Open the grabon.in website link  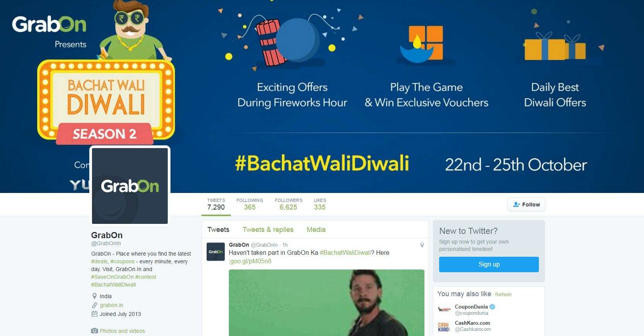pos(111,305)
